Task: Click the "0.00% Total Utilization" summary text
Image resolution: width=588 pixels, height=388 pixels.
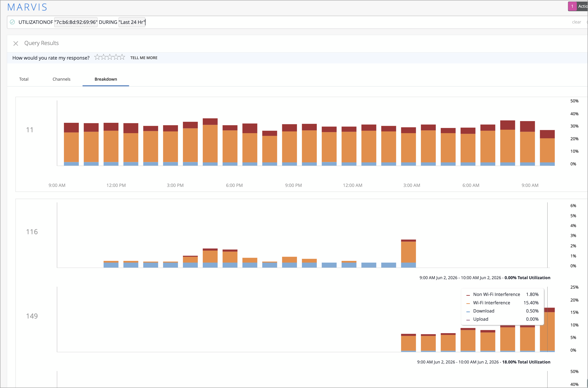Action: tap(527, 278)
